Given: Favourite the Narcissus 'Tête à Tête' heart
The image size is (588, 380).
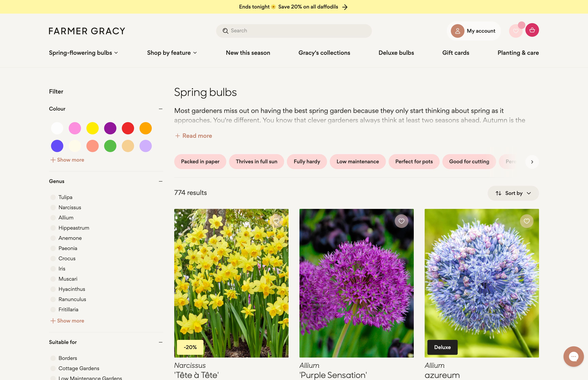Looking at the screenshot, I should 276,221.
